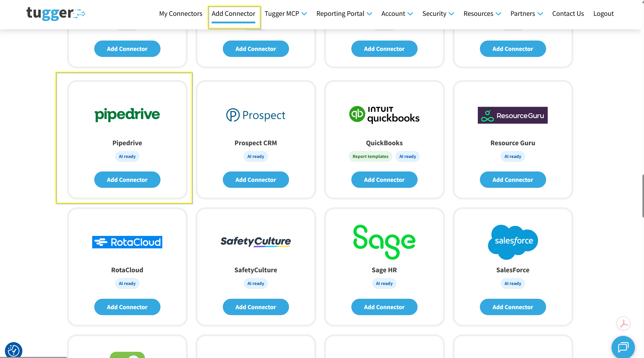This screenshot has width=644, height=358.
Task: Click the Adobe PDF icon
Action: click(623, 323)
